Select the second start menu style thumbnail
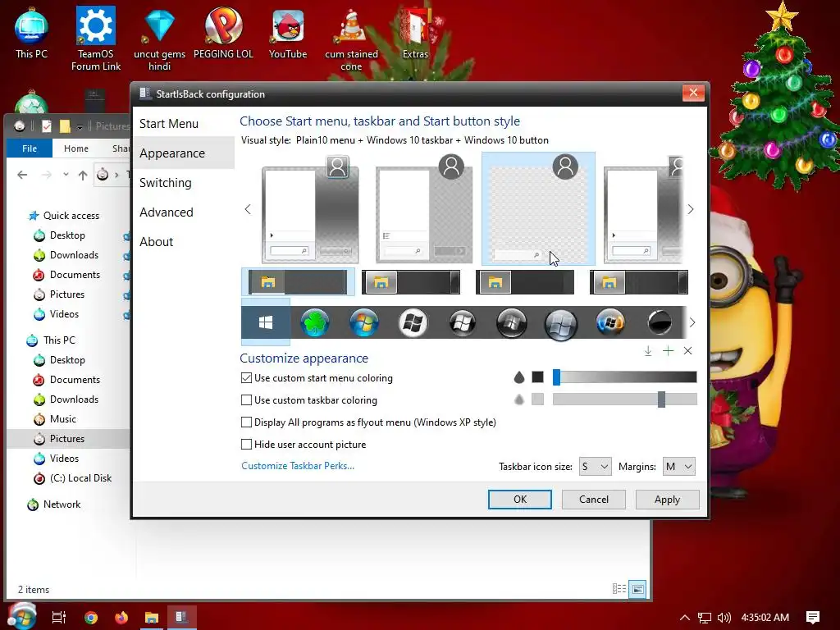The height and width of the screenshot is (630, 840). (424, 210)
